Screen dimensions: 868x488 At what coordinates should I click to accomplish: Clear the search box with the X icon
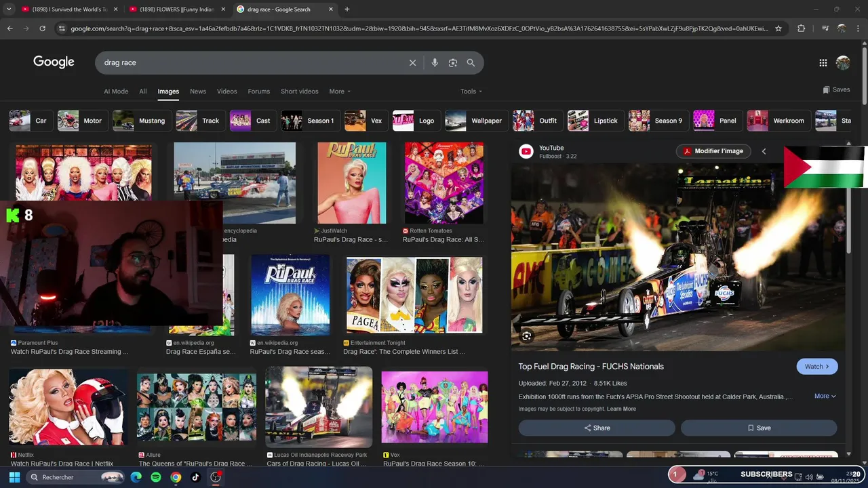(412, 62)
